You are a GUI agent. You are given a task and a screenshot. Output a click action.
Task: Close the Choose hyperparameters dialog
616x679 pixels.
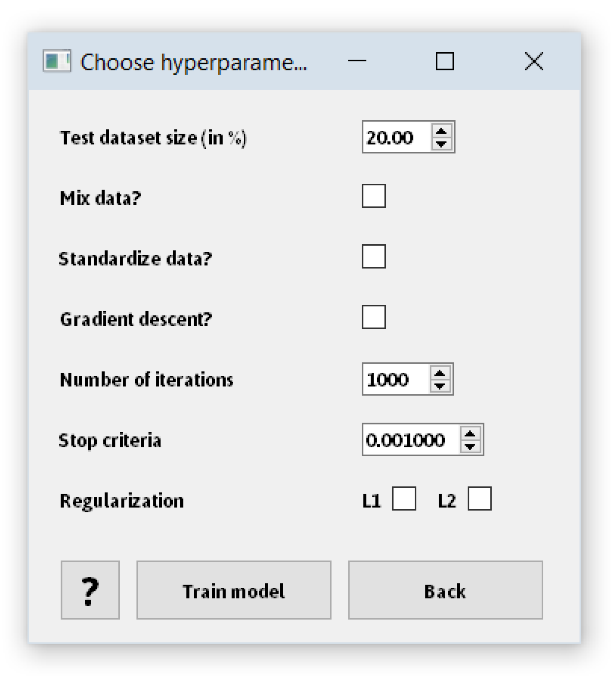(534, 61)
